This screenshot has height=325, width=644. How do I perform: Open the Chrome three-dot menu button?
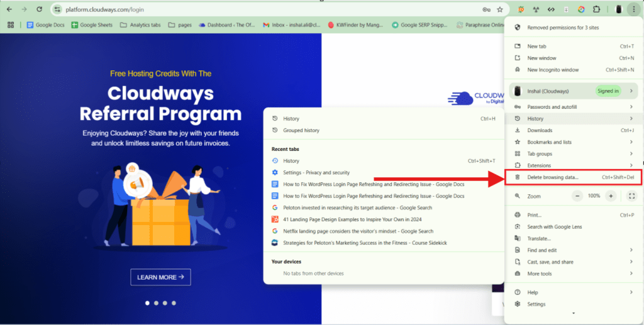[634, 9]
